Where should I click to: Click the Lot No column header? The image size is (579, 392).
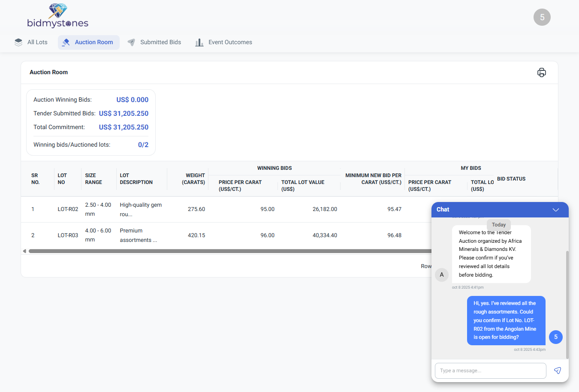pos(62,179)
